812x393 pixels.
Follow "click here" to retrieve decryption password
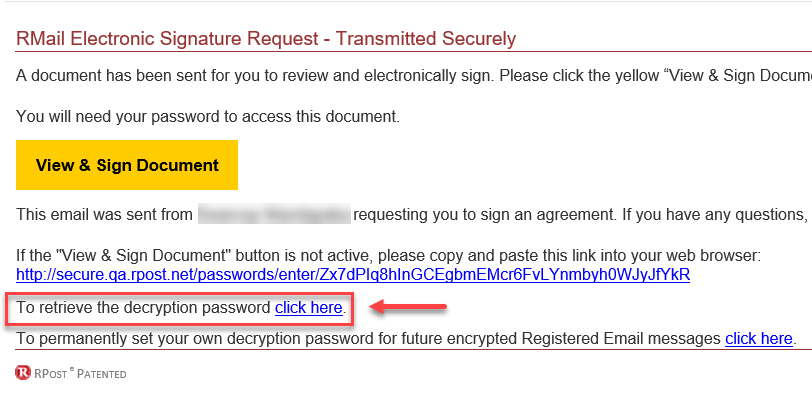[309, 308]
